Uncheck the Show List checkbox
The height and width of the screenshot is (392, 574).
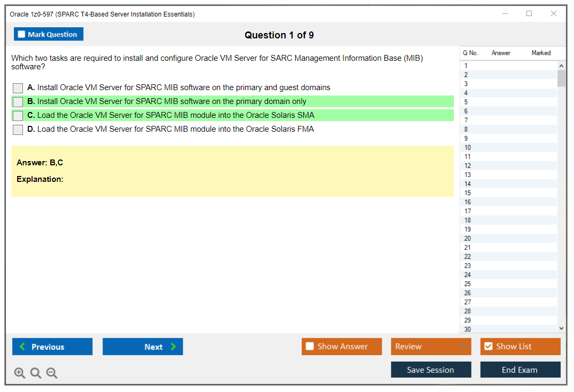click(488, 346)
